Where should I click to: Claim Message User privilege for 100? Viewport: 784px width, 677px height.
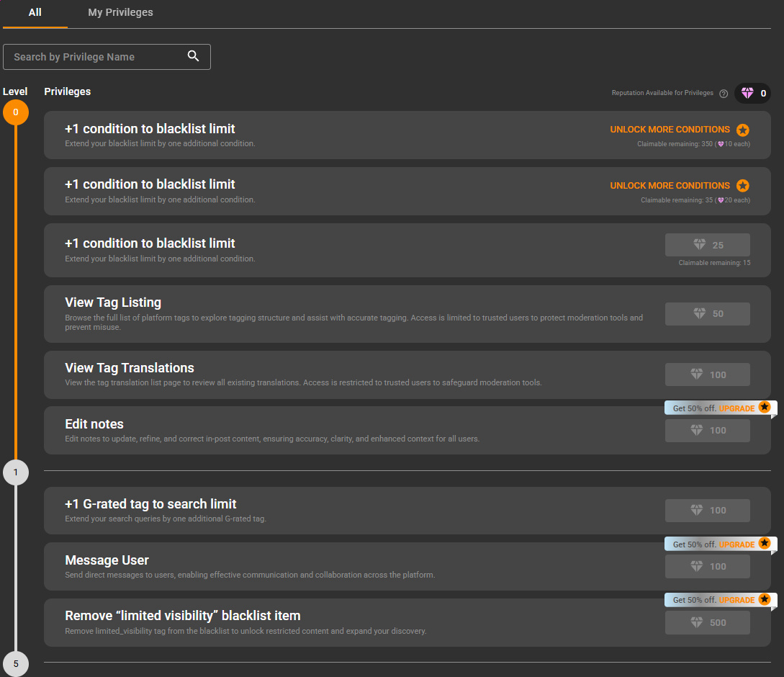click(x=708, y=566)
